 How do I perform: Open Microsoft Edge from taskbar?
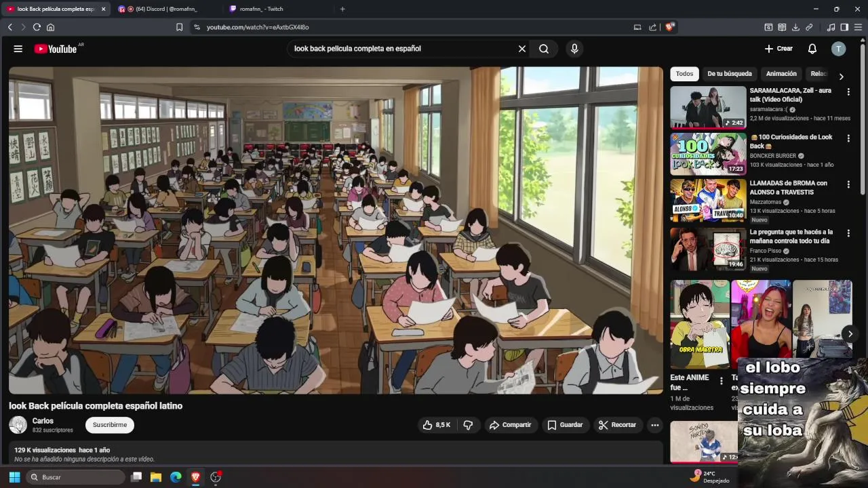point(176,477)
